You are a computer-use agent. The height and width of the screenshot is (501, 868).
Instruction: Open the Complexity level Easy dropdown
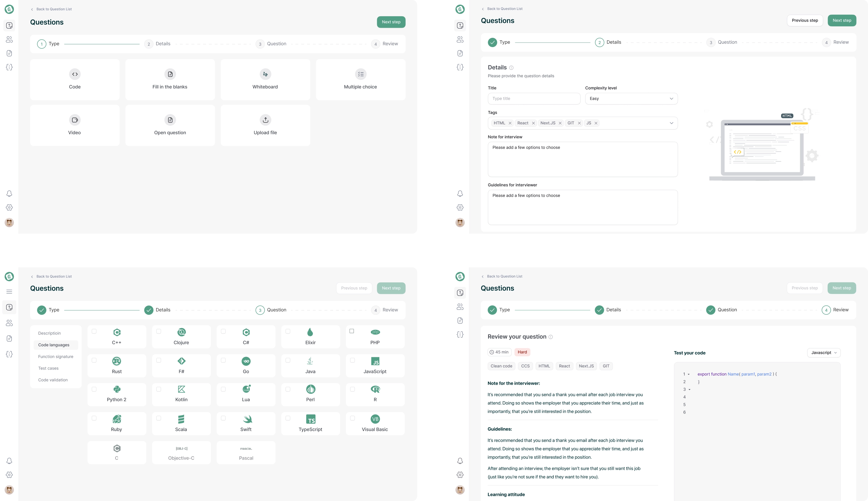coord(631,98)
